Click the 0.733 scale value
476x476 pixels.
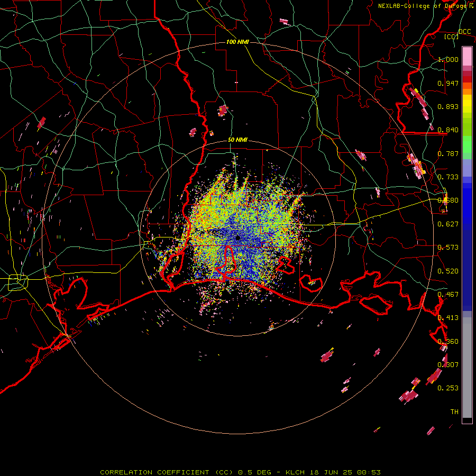(448, 177)
